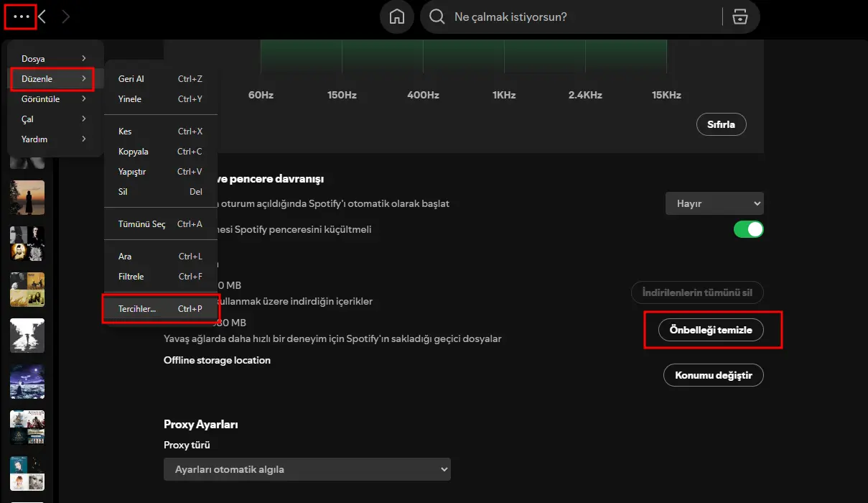Click the 15KHz equalizer band label
Image resolution: width=868 pixels, height=503 pixels.
(x=666, y=95)
